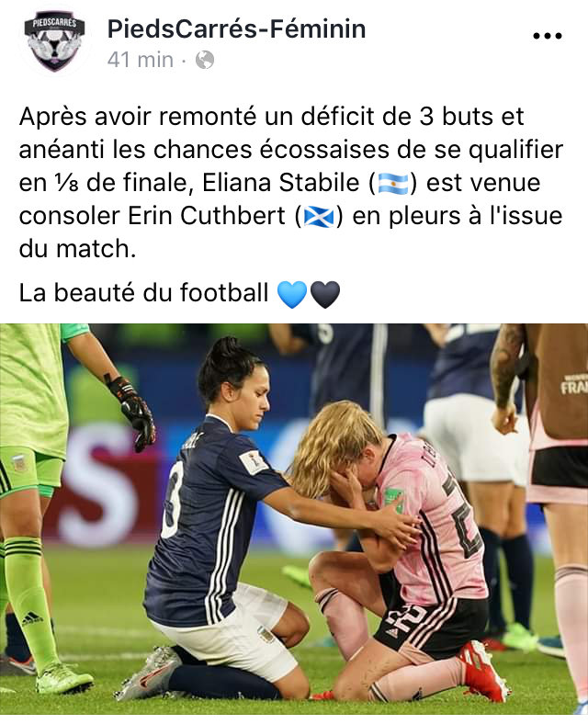Click the black heart emoji
The width and height of the screenshot is (588, 724).
(325, 294)
